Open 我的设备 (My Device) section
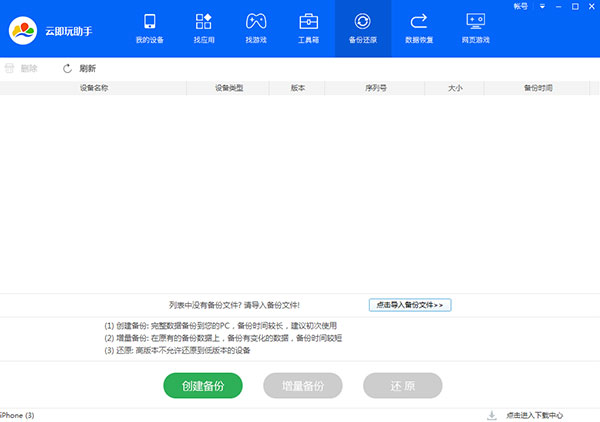Viewport: 600px width, 422px height. pyautogui.click(x=150, y=28)
